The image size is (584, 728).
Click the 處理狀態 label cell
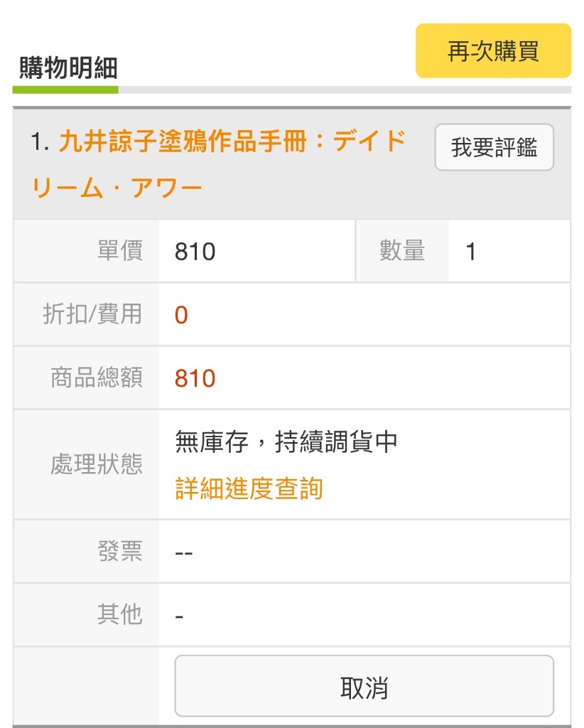coord(86,464)
